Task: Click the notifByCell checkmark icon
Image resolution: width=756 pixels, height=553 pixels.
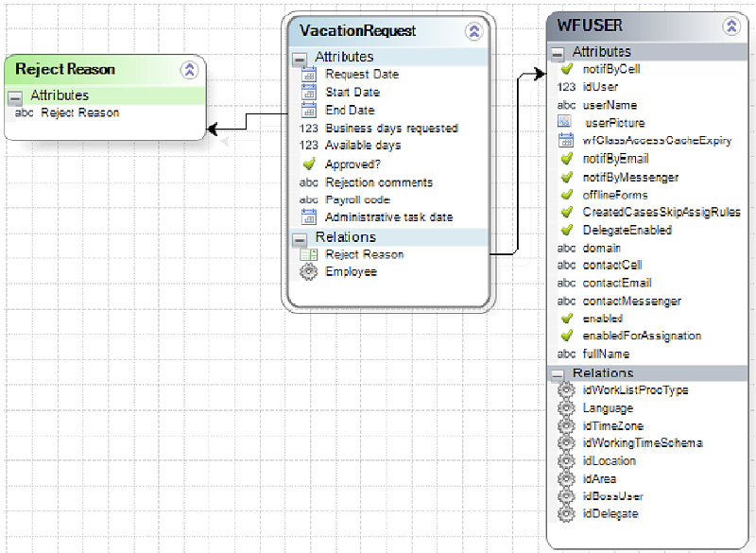Action: coord(567,69)
